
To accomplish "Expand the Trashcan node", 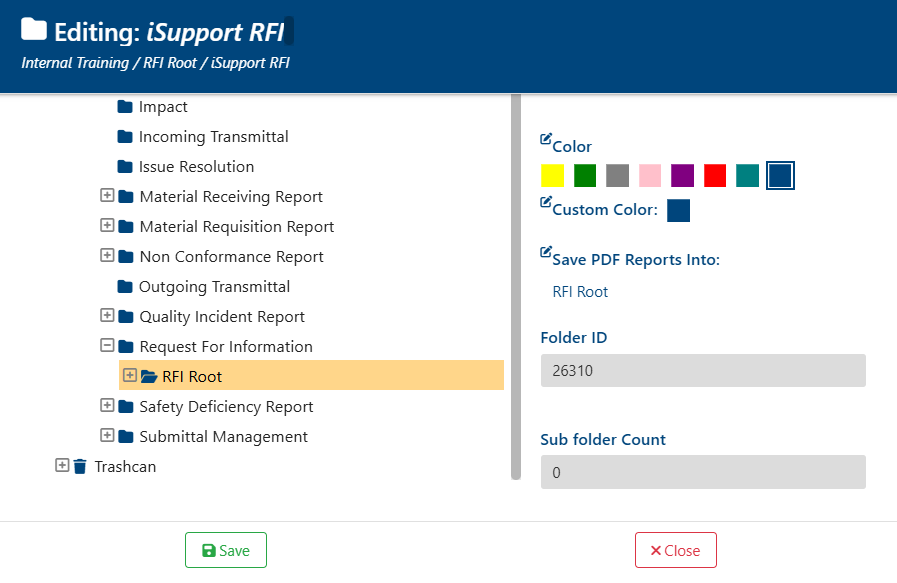I will [62, 465].
